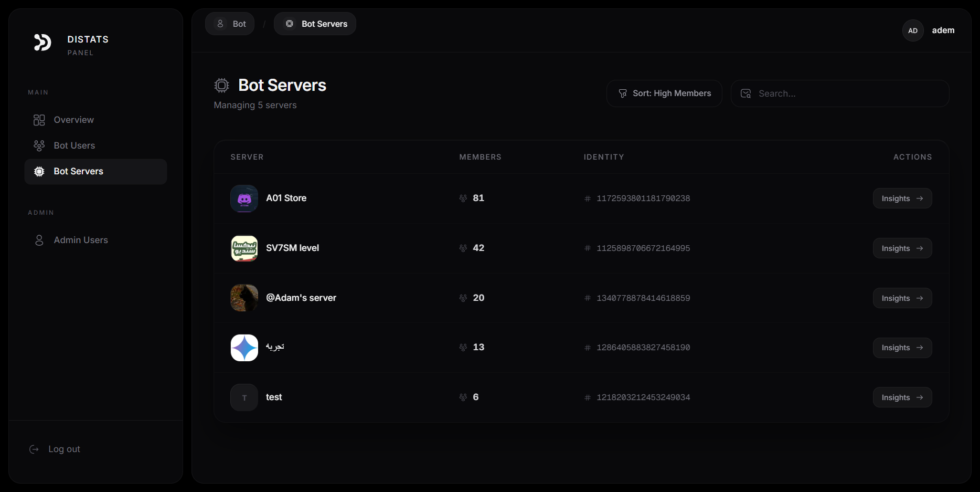Open Insights for the test server
Screen dimensions: 980x492
(901, 397)
